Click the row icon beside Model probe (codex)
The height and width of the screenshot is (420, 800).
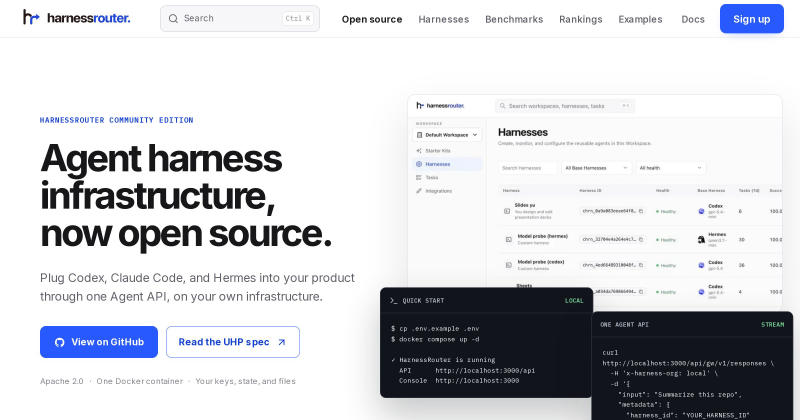(x=509, y=265)
